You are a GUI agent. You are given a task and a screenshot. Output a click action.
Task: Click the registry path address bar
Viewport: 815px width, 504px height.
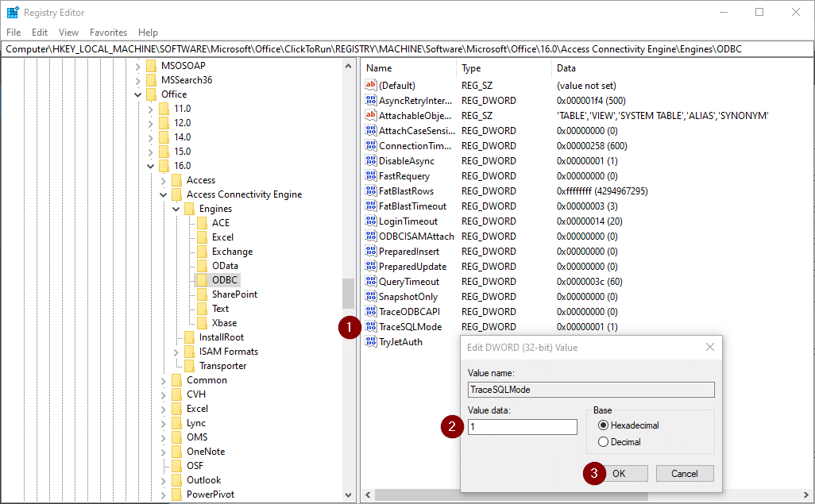pyautogui.click(x=407, y=49)
